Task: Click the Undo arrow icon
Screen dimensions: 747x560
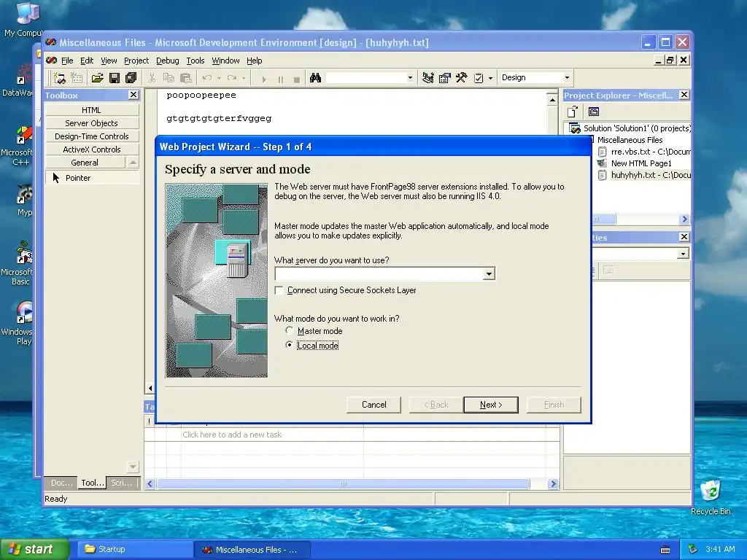Action: point(207,78)
